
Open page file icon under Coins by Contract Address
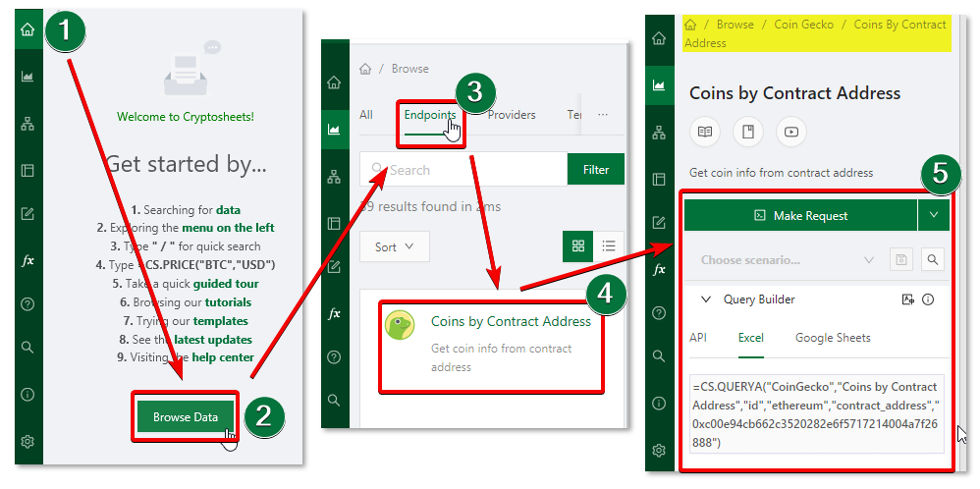click(748, 132)
